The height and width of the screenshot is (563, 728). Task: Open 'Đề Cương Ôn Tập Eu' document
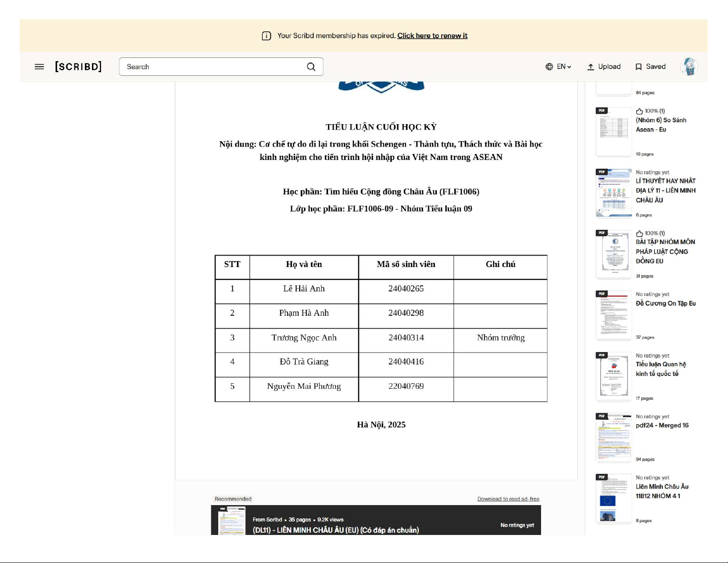pyautogui.click(x=665, y=303)
